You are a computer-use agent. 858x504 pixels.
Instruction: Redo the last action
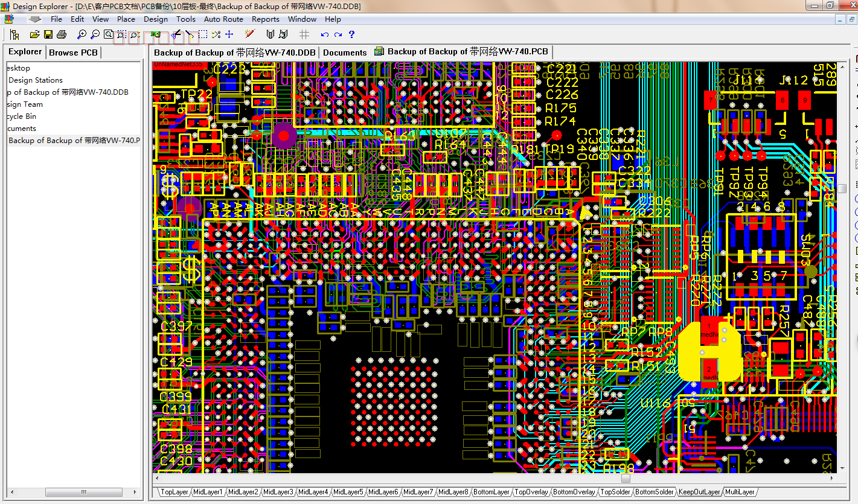coord(338,34)
